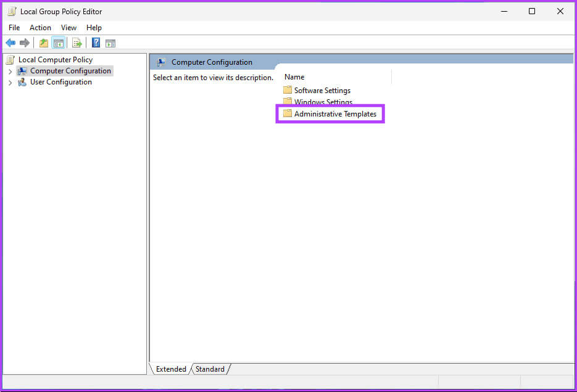Image resolution: width=577 pixels, height=392 pixels.
Task: Minimize the Local Group Policy Editor window
Action: tap(504, 11)
